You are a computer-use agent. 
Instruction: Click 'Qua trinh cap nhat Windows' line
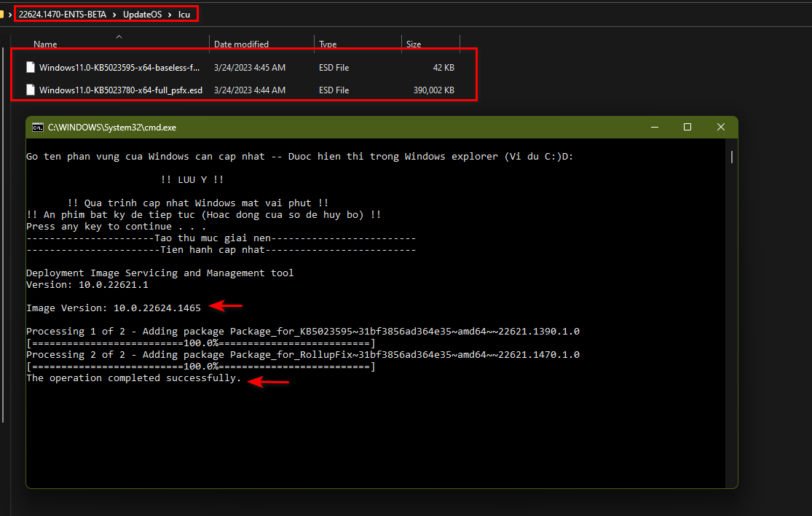click(x=198, y=203)
